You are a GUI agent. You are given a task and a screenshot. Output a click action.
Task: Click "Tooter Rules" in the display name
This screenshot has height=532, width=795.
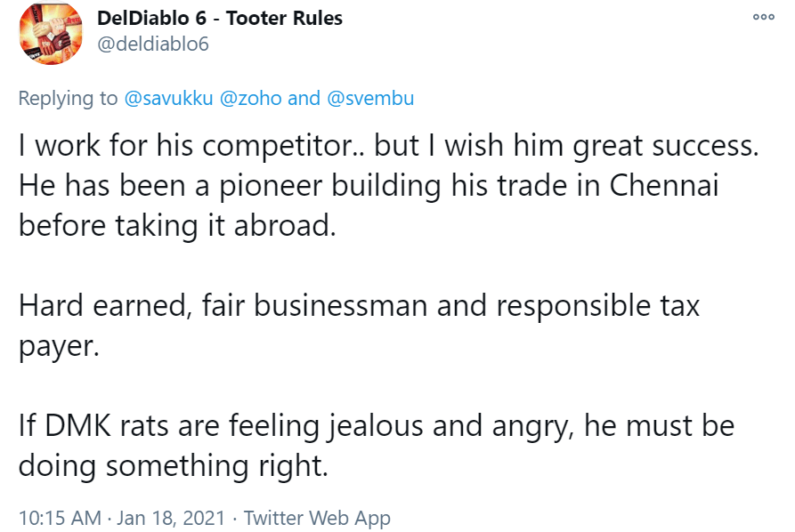pos(284,19)
